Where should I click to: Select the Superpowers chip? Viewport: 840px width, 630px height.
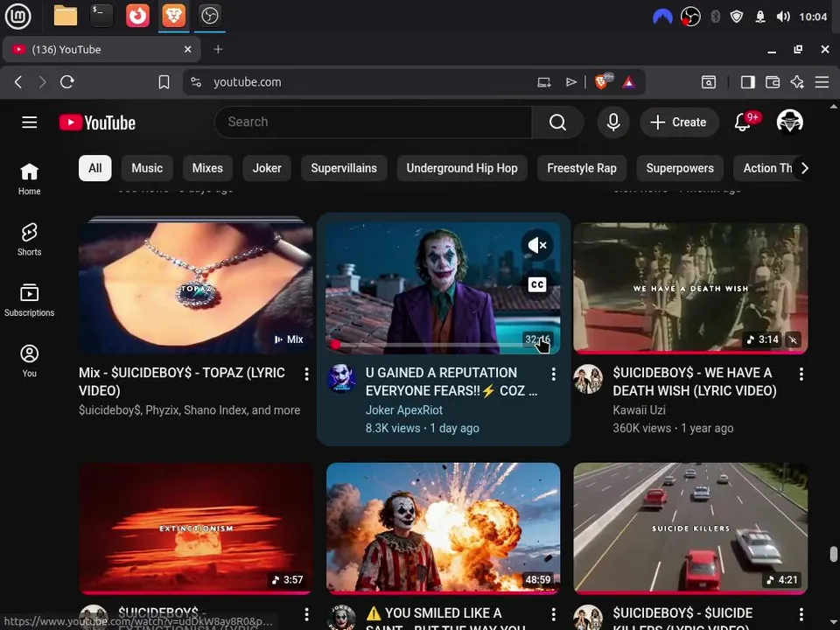pyautogui.click(x=680, y=168)
